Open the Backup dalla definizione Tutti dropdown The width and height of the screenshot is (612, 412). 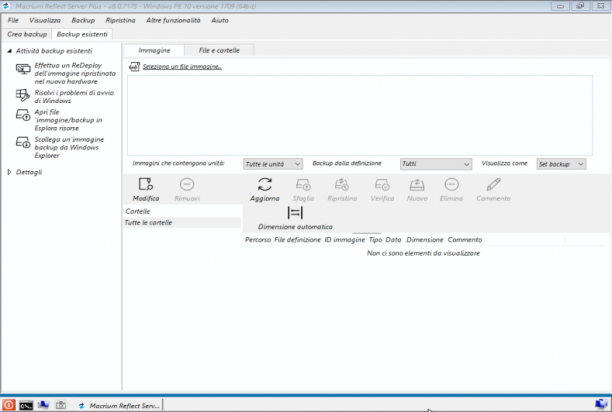point(436,164)
